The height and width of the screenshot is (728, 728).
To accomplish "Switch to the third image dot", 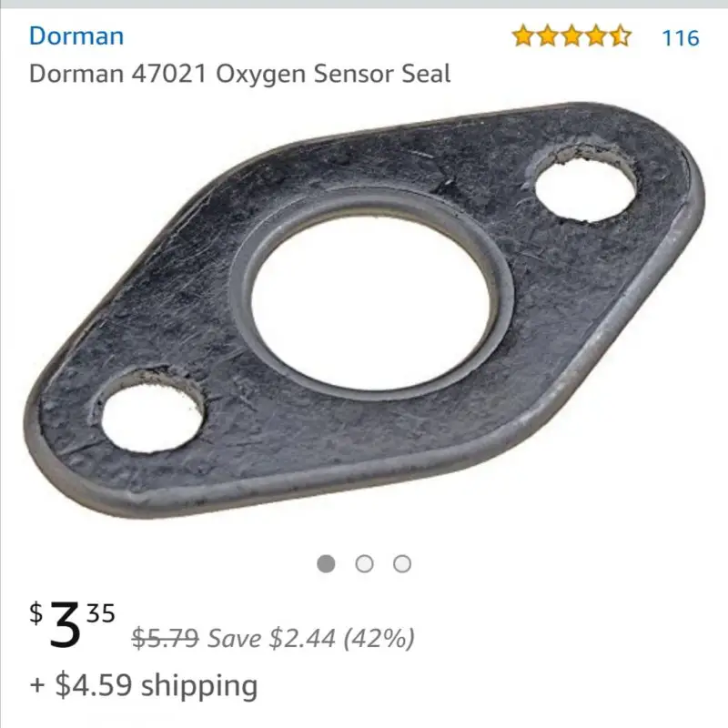I will 402,563.
